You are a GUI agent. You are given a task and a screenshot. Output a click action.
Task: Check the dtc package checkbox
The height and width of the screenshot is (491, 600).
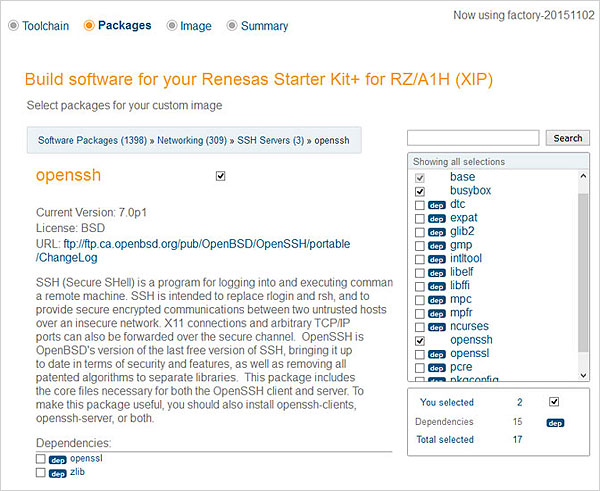pos(420,205)
